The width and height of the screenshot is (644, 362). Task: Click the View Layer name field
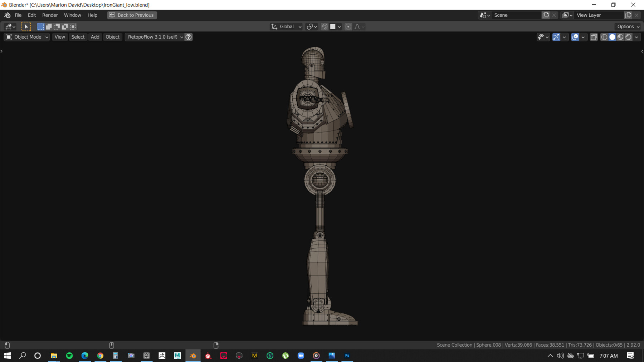tap(599, 15)
